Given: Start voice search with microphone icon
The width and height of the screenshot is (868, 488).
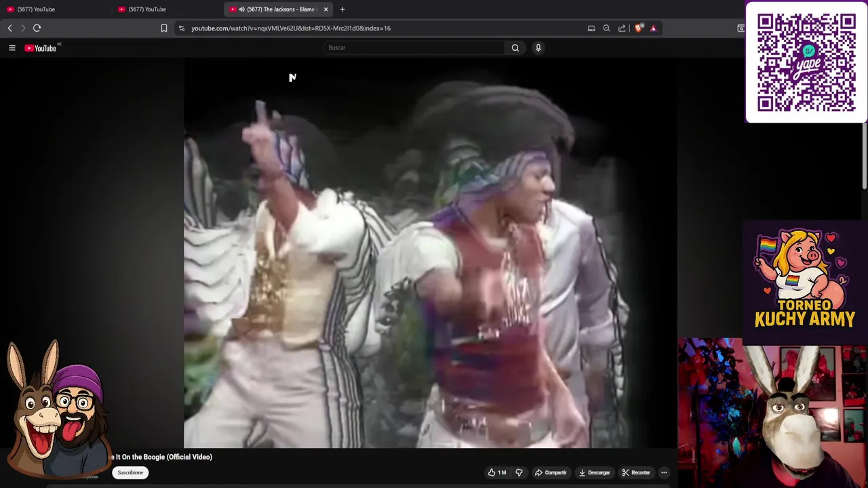Looking at the screenshot, I should 538,48.
